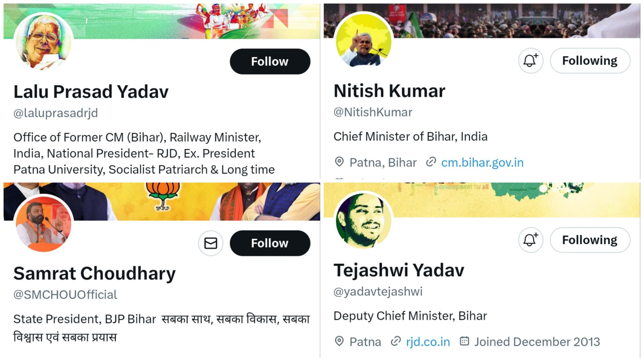Follow Lalu Prasad Yadav
The width and height of the screenshot is (644, 362).
(270, 62)
